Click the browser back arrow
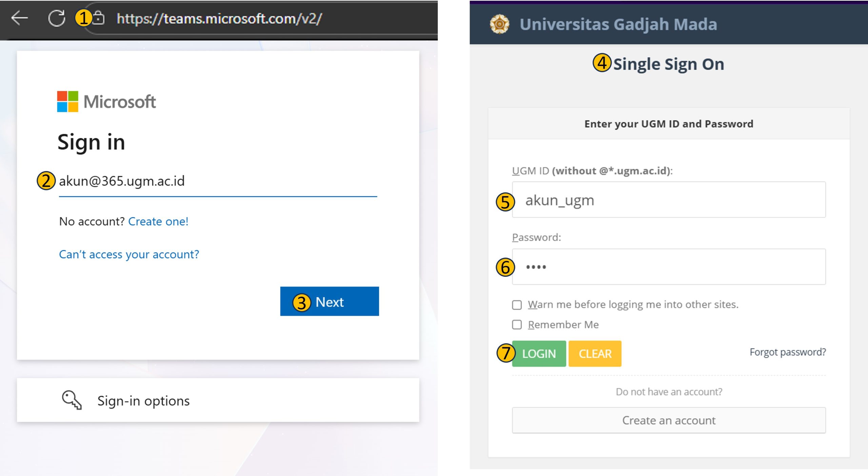 19,18
